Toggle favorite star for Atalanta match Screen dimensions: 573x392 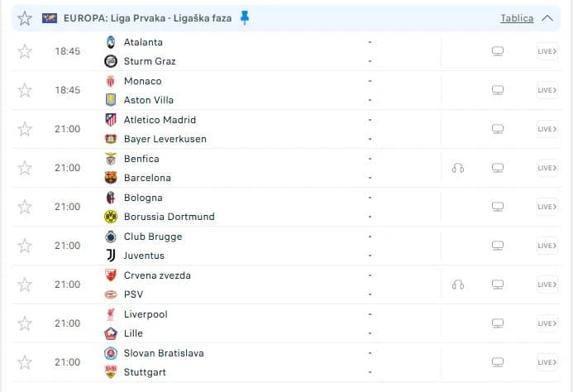tap(25, 51)
